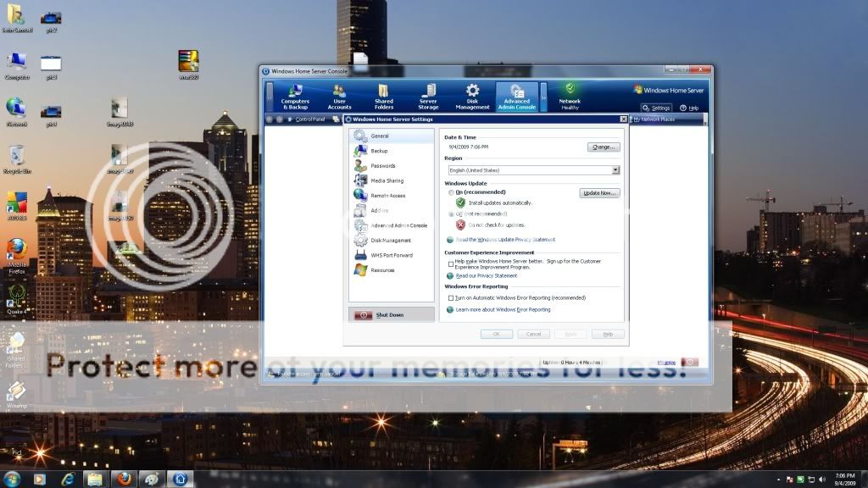Select Backup in the settings sidebar
Viewport: 868px width, 488px height.
point(378,151)
